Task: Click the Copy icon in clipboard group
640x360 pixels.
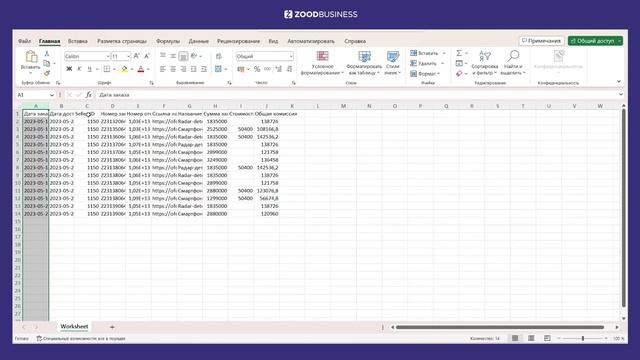Action: click(47, 63)
